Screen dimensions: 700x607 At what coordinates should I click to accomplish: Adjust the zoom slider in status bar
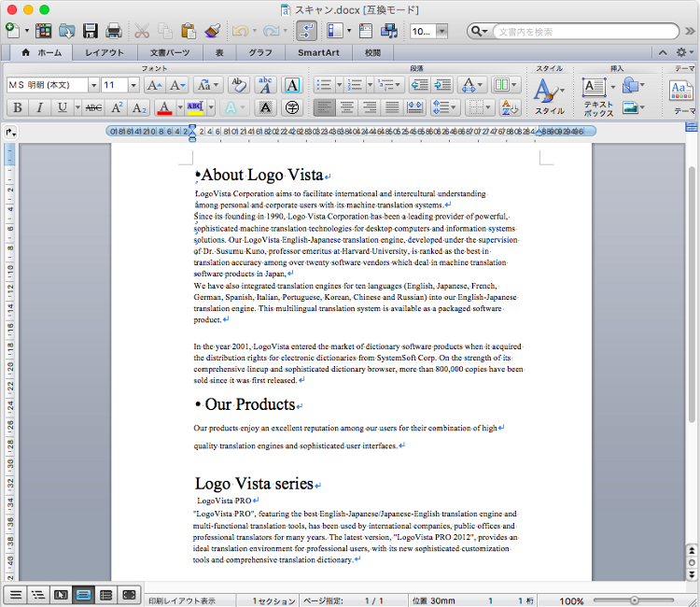click(x=634, y=600)
